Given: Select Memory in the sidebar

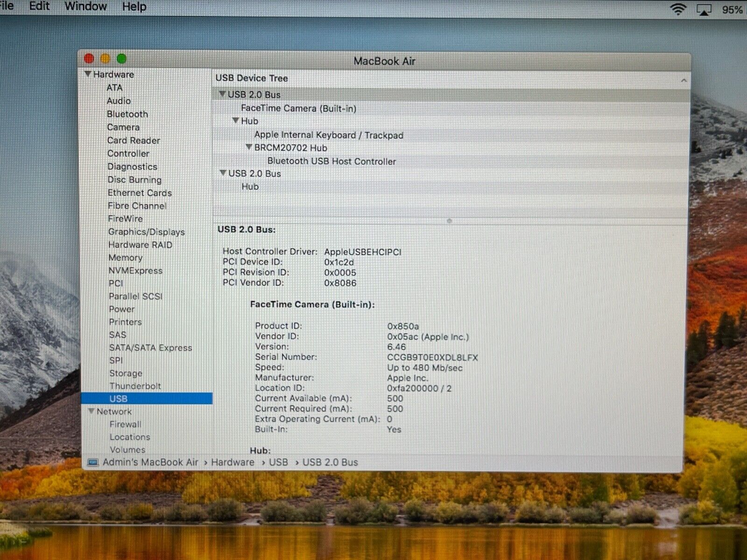Looking at the screenshot, I should 125,258.
